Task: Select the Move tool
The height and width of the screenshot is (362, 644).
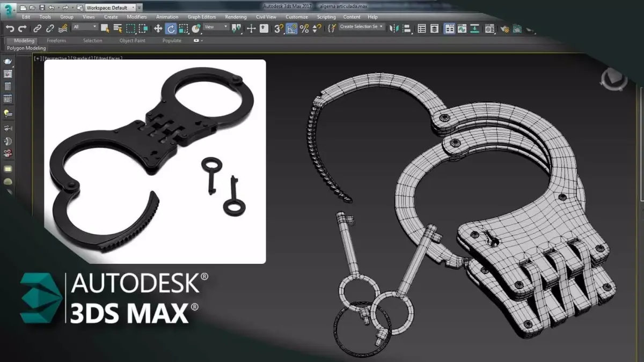Action: click(x=158, y=29)
